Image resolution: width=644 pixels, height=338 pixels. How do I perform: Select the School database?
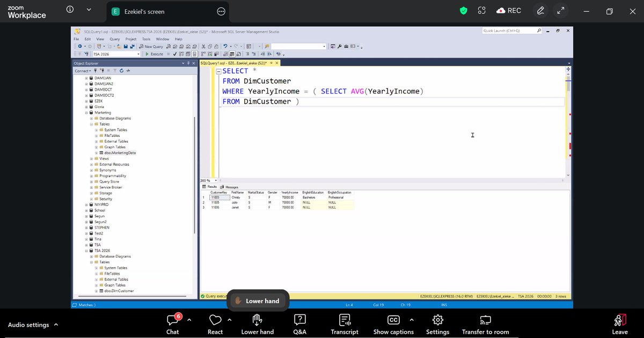click(x=100, y=210)
